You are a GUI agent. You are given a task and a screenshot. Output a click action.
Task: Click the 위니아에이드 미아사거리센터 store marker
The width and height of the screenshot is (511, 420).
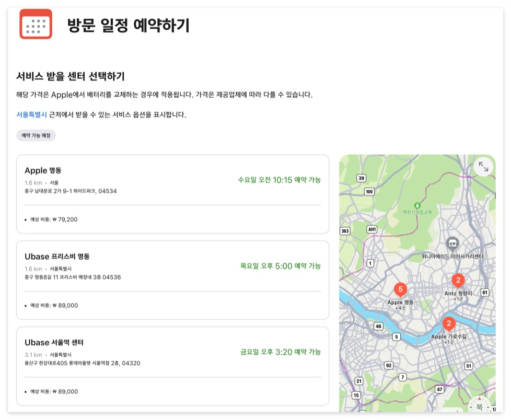click(452, 243)
